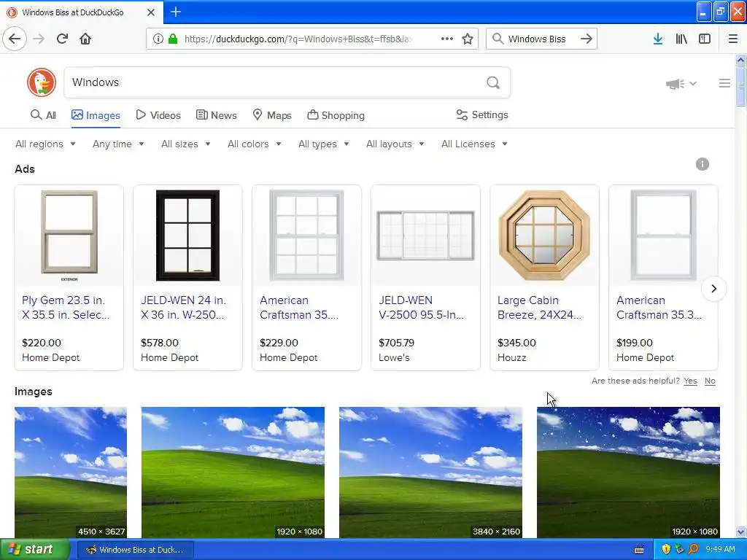
Task: Click the DuckDuckGo search magnifier button
Action: point(493,83)
